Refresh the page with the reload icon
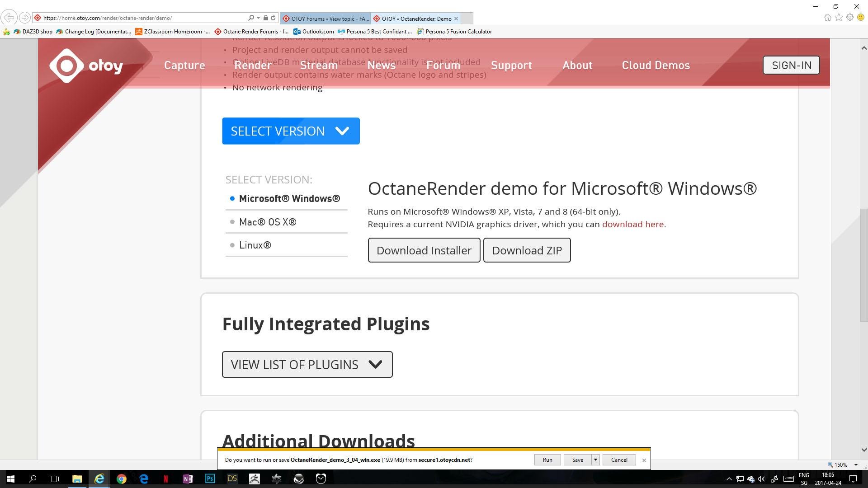 pyautogui.click(x=273, y=18)
